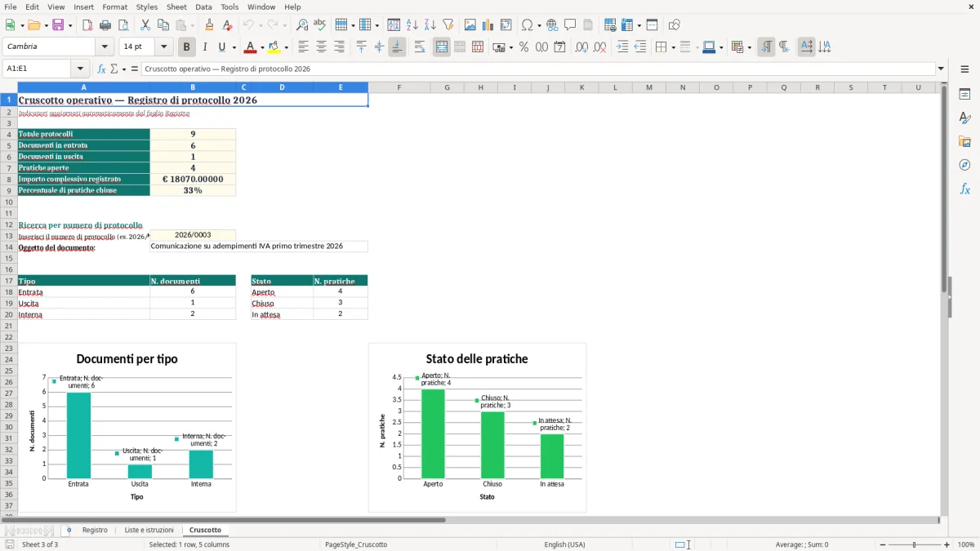Screen dimensions: 980x551
Task: Export directly as PDF
Action: coord(87,25)
